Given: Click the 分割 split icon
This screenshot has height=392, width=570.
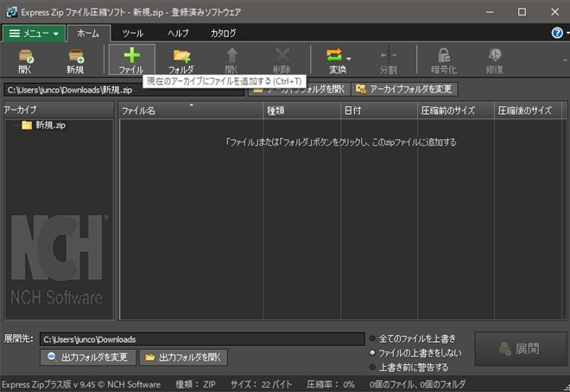Looking at the screenshot, I should 389,60.
